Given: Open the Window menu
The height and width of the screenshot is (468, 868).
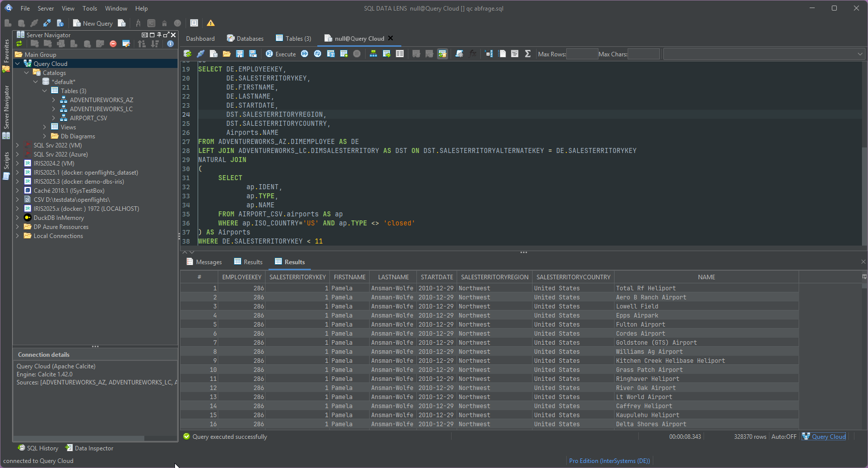Looking at the screenshot, I should pyautogui.click(x=116, y=9).
